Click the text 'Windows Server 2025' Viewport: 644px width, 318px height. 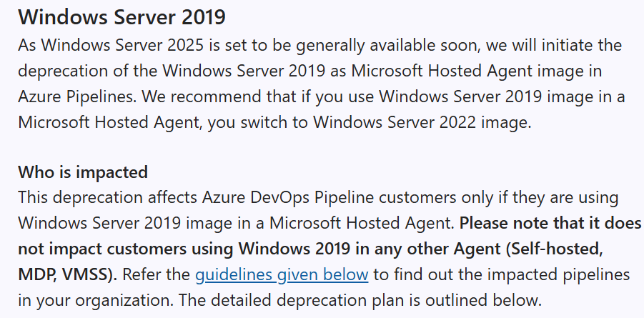click(x=122, y=45)
